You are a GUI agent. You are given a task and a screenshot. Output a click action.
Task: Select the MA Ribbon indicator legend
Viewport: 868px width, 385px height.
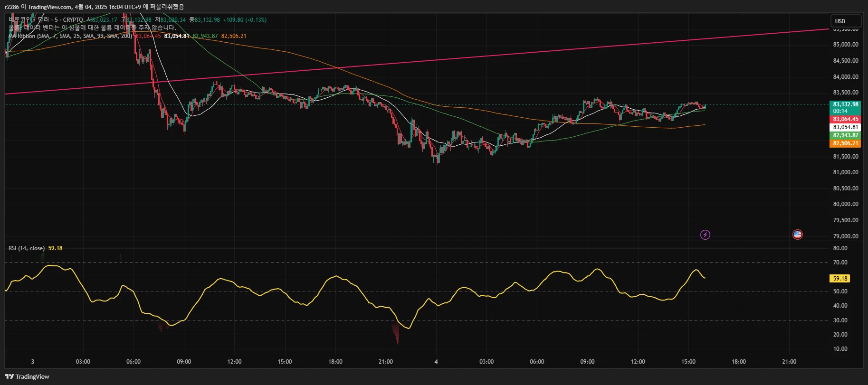tap(70, 36)
